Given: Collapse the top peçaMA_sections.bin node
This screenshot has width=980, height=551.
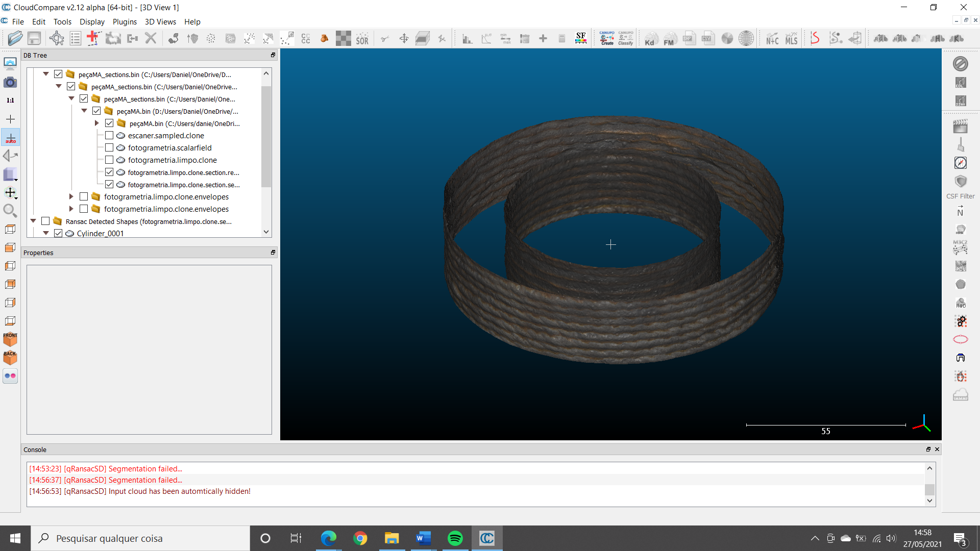Looking at the screenshot, I should tap(45, 73).
